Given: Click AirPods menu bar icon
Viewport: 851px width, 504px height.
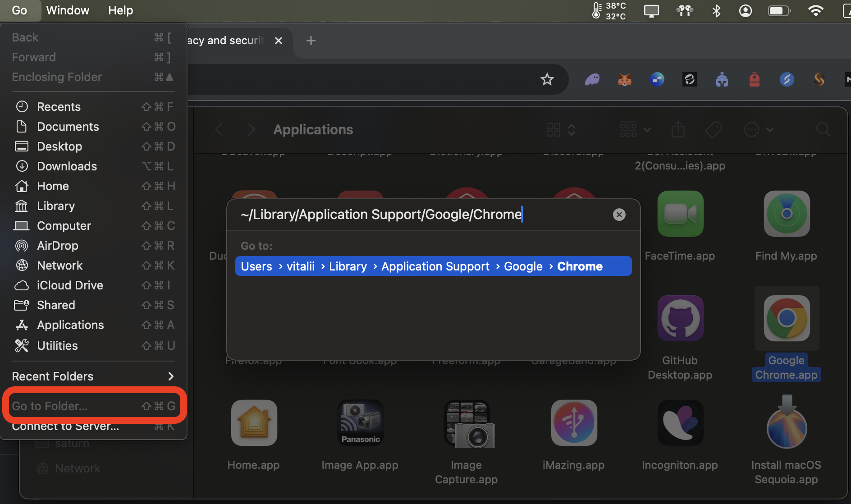Looking at the screenshot, I should point(685,10).
